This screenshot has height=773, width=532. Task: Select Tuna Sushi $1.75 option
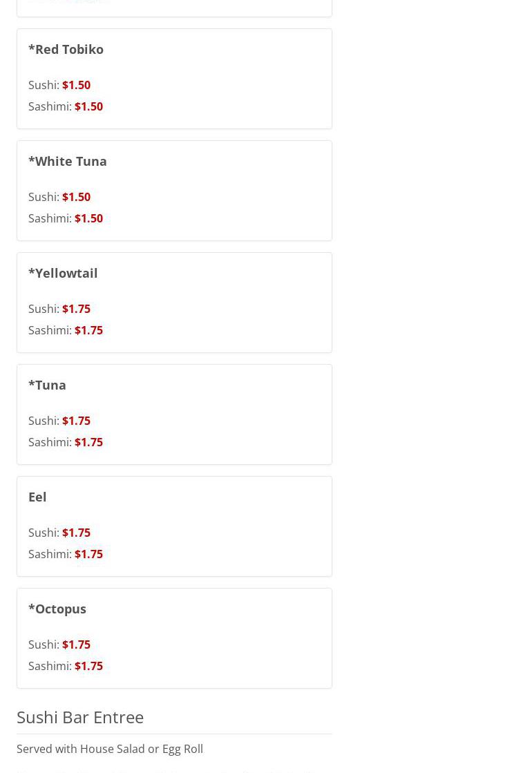tap(76, 421)
